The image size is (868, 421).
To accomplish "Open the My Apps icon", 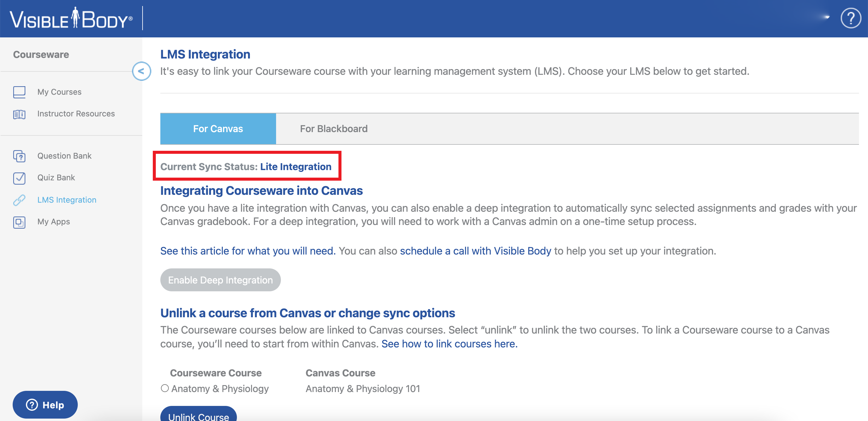I will point(19,222).
